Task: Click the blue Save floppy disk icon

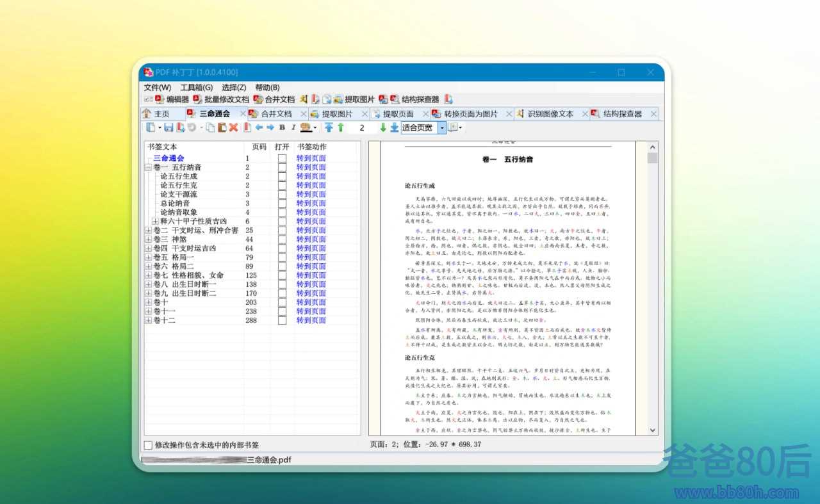Action: [x=168, y=128]
